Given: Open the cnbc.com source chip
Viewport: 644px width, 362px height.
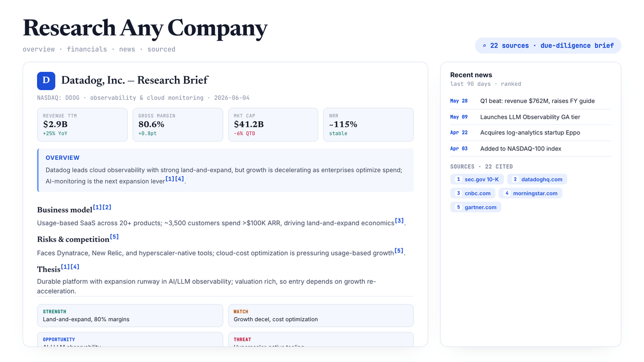Looking at the screenshot, I should [x=473, y=193].
